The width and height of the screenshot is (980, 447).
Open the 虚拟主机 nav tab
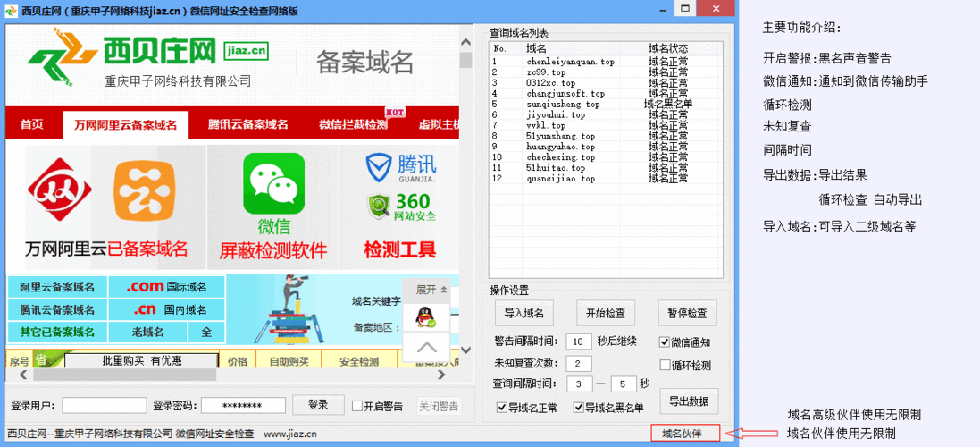click(x=439, y=123)
